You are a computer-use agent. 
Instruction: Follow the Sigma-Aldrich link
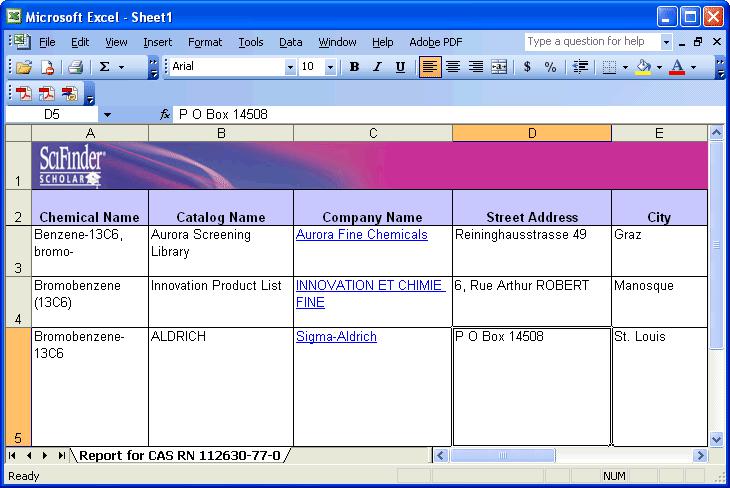(336, 336)
